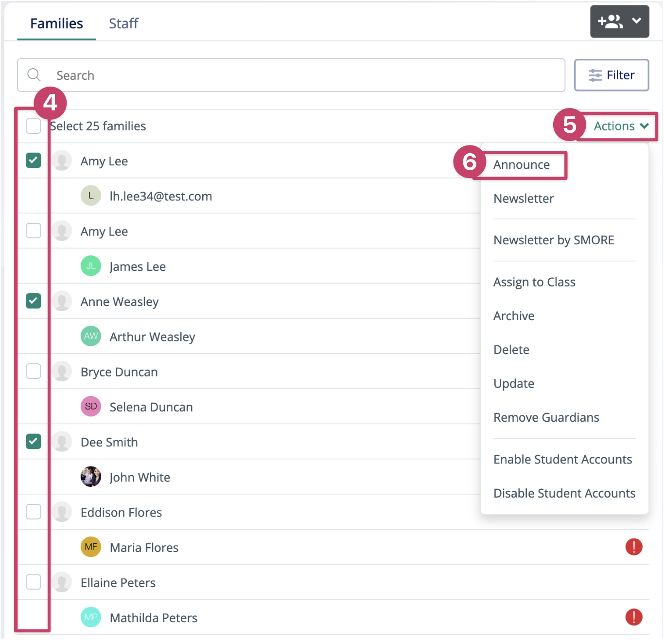Click the search magnifier icon
The image size is (664, 644).
point(34,75)
